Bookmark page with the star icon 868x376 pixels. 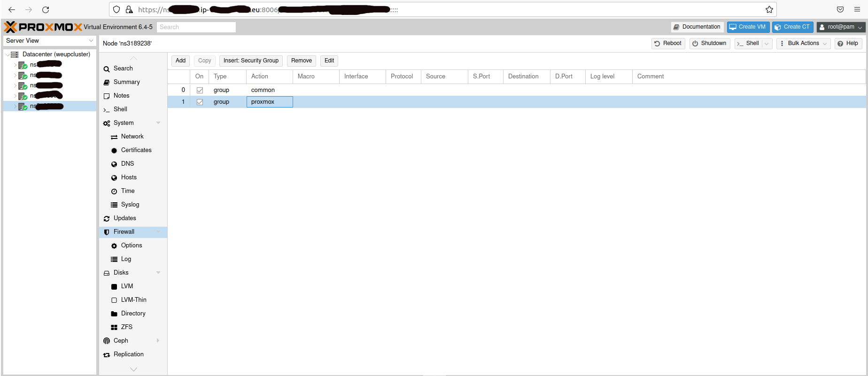[x=769, y=9]
